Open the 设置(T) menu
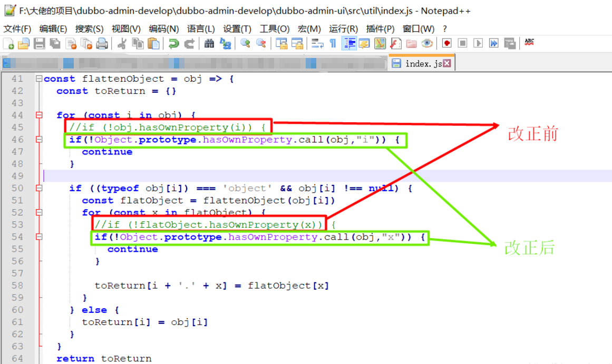Screen dimensions: 612x364 coord(237,29)
